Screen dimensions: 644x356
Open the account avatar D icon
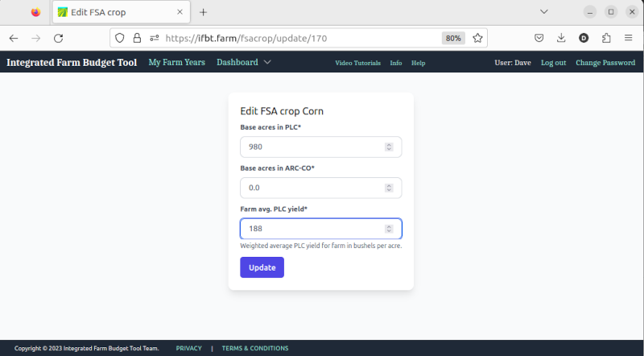coord(584,38)
